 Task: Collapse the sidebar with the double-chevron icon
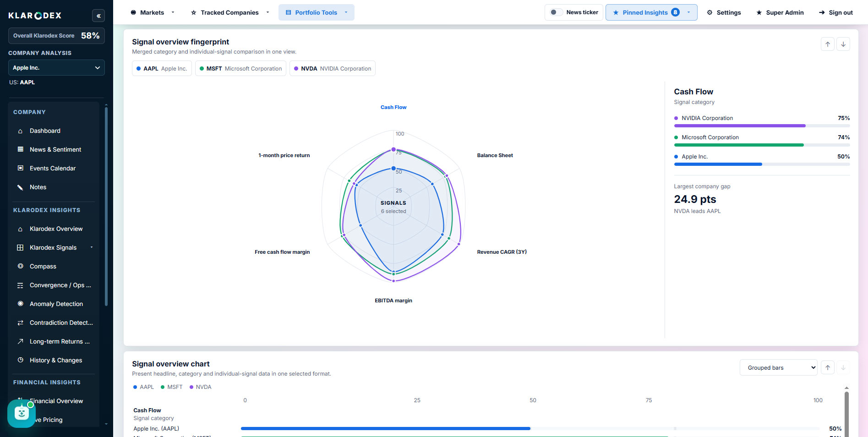pos(98,16)
